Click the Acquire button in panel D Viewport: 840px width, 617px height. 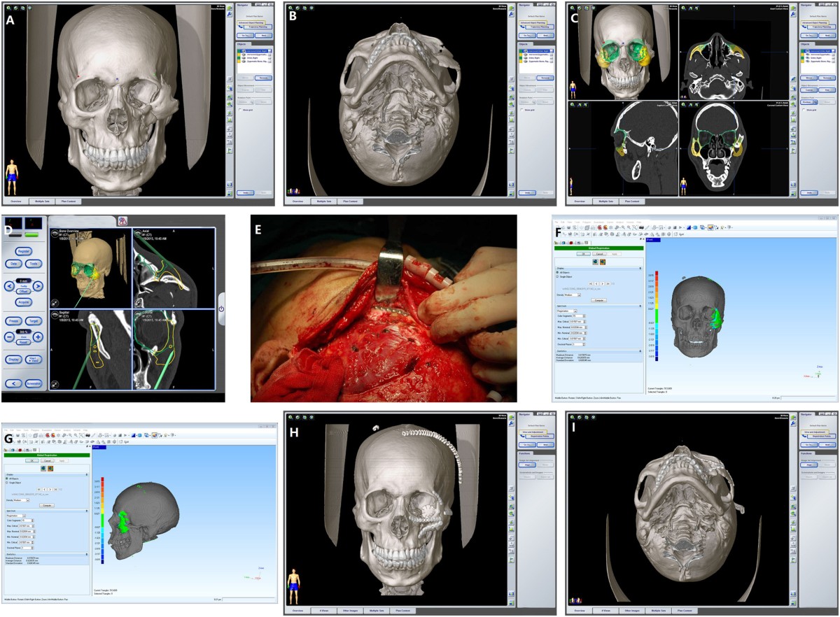click(x=24, y=302)
